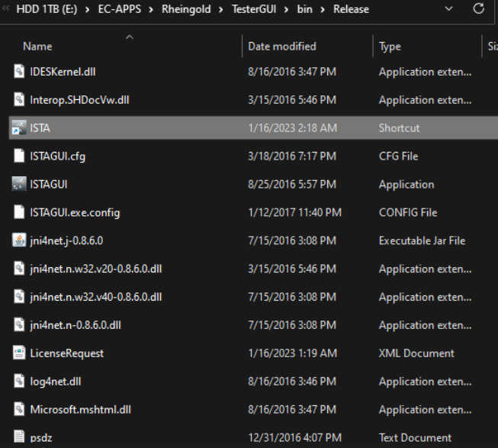Sort files by Name column header

coord(37,47)
